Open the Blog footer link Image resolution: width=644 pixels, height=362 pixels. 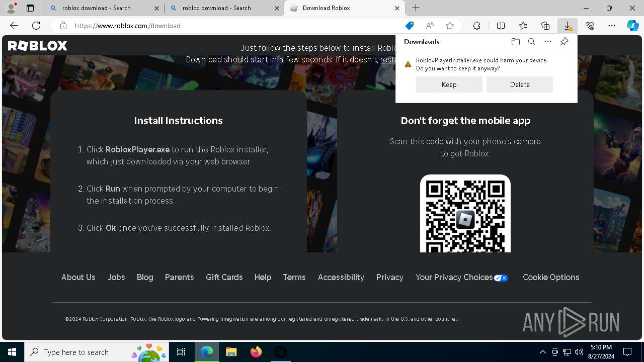coord(145,277)
